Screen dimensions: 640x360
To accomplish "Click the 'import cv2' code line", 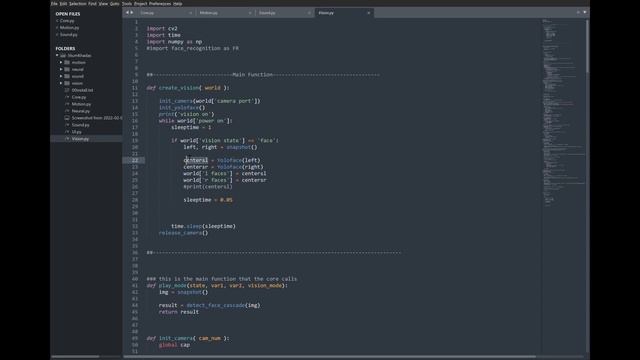I will [162, 29].
